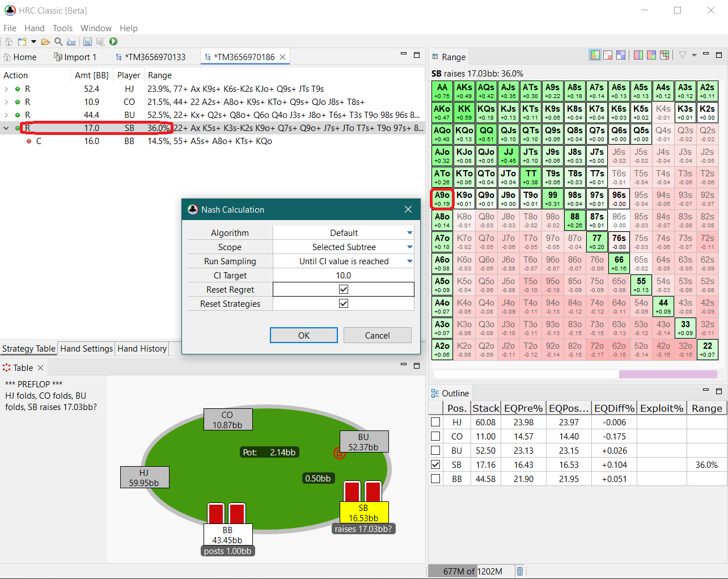728x579 pixels.
Task: Expand the CO raise row in Strategy Table
Action: (x=6, y=102)
